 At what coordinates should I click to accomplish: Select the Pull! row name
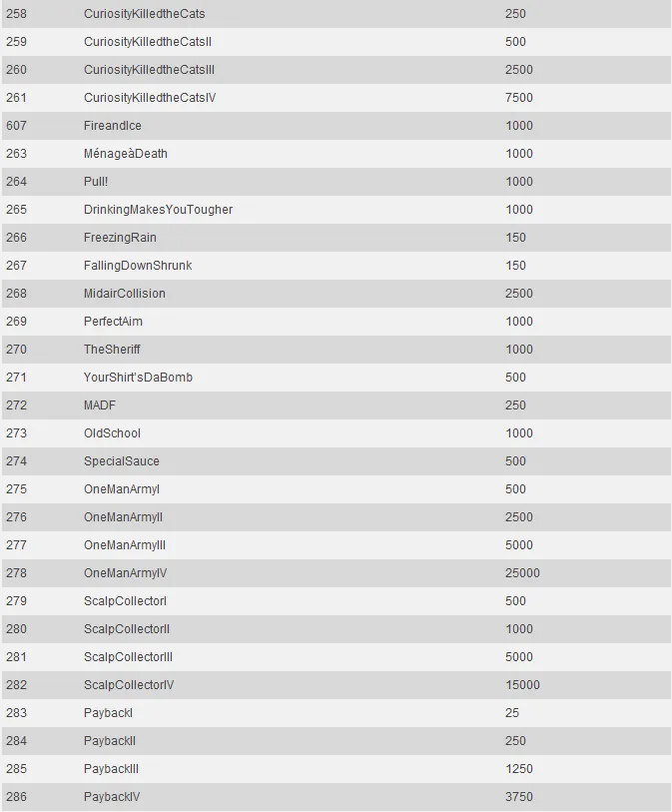[x=99, y=182]
